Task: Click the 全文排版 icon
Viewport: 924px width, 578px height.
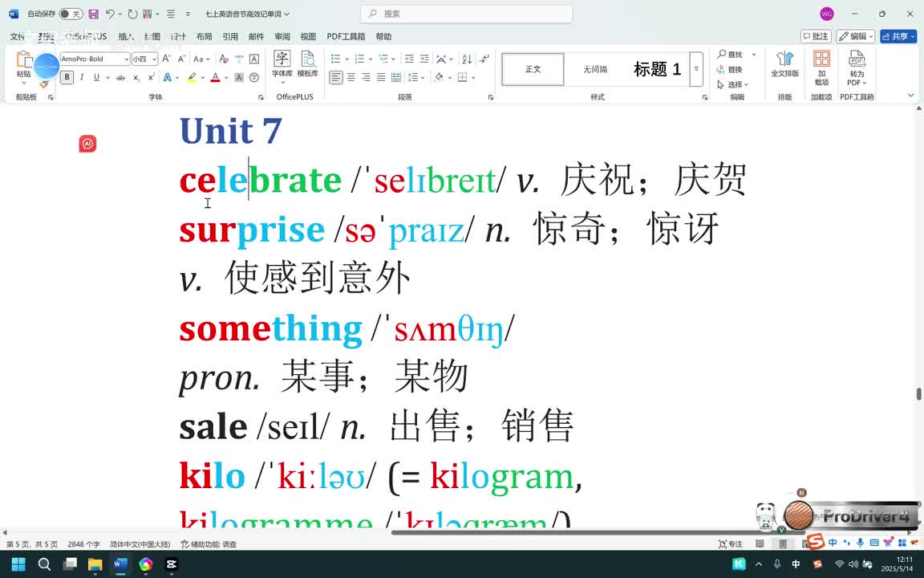Action: tap(785, 63)
